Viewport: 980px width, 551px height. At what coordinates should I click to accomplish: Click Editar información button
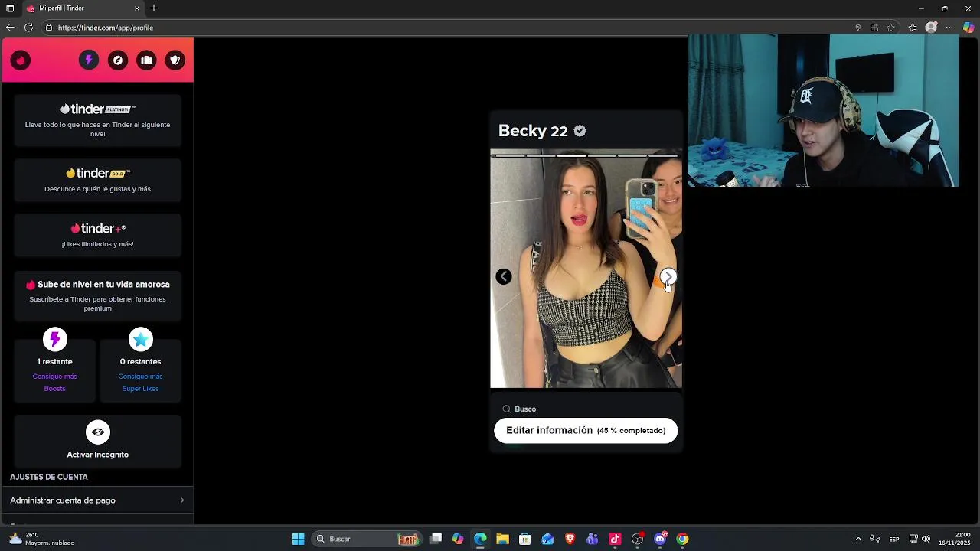[586, 430]
